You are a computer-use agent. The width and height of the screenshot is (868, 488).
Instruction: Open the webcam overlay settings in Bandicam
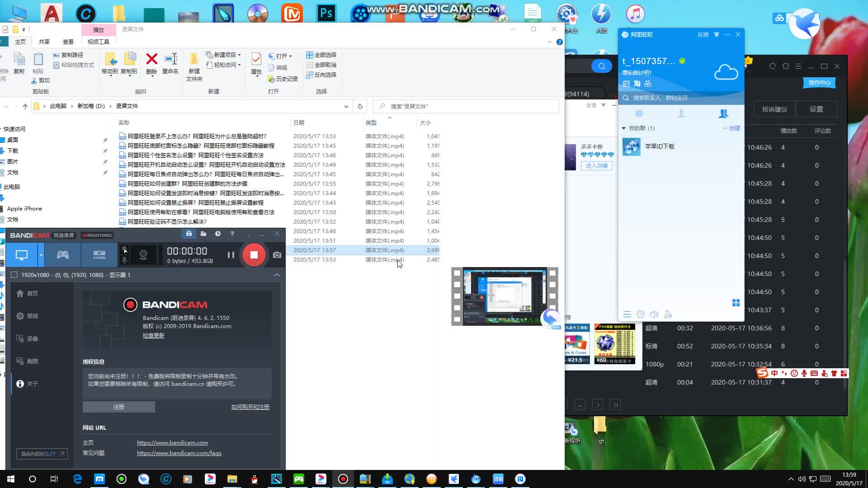(143, 254)
